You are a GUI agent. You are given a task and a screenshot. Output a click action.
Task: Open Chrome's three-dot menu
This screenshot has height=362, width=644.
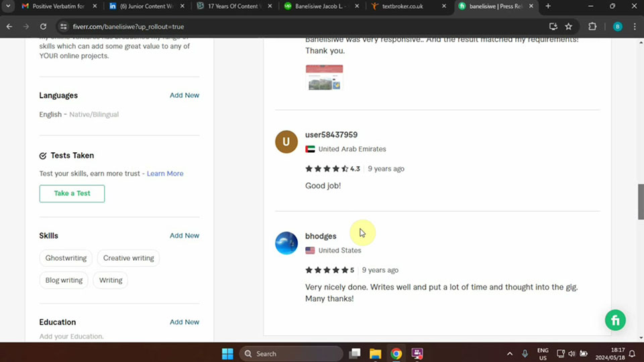[634, 27]
